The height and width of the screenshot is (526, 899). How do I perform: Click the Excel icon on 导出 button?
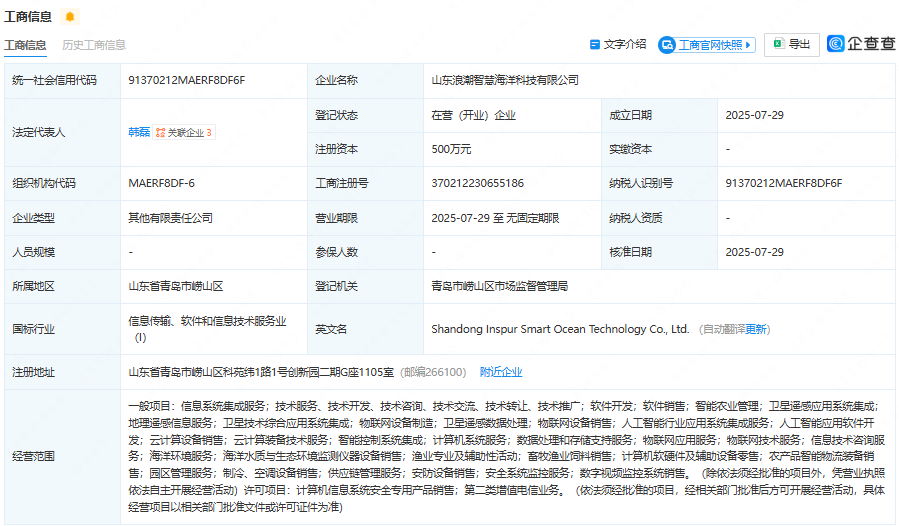pos(779,44)
